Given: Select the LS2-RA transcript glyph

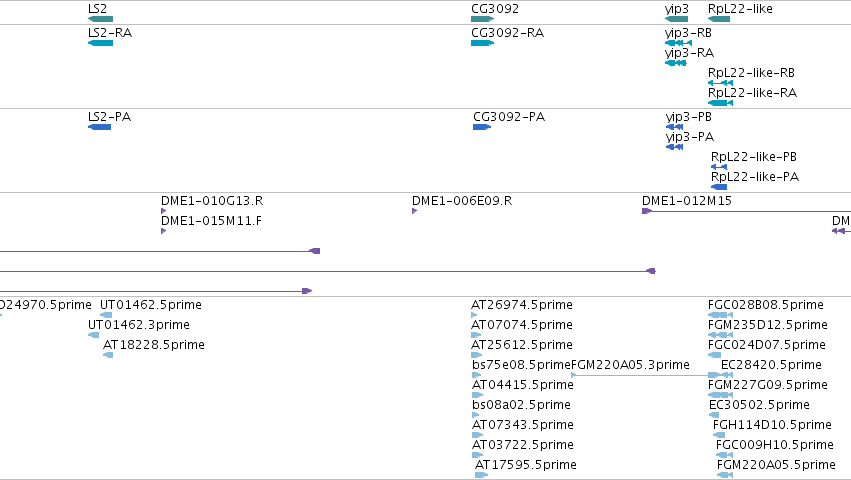Looking at the screenshot, I should click(x=100, y=43).
